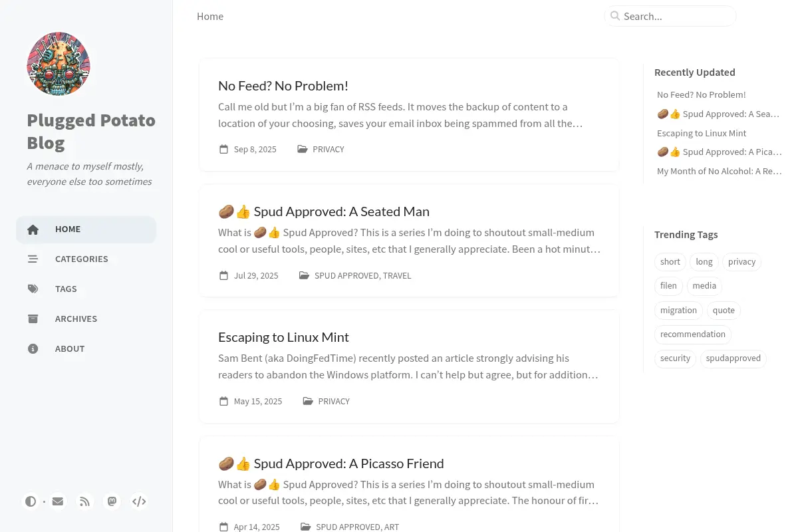Click the blog avatar image
The image size is (798, 532).
pos(59,64)
